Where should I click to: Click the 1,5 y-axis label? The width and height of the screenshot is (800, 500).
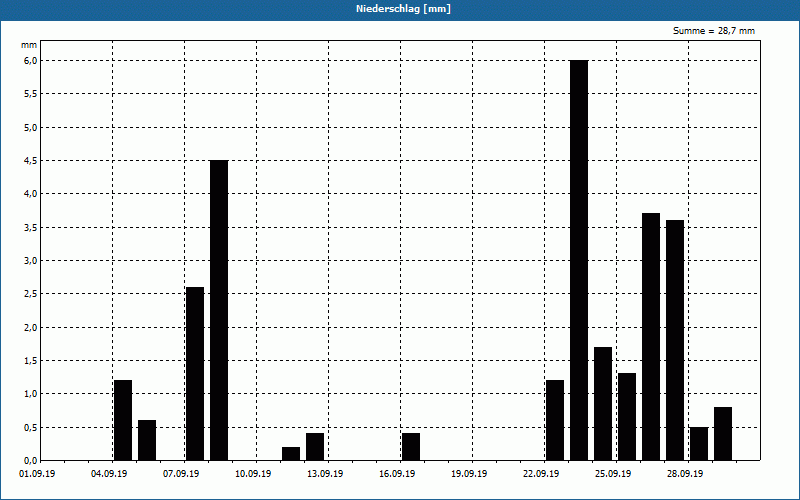[x=31, y=361]
